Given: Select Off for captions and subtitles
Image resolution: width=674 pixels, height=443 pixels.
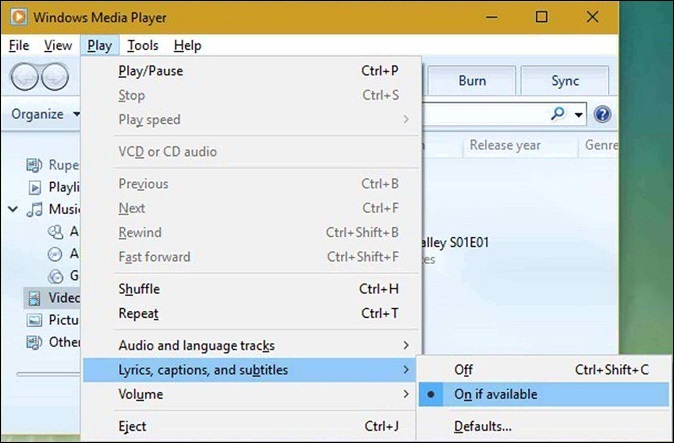Looking at the screenshot, I should (x=544, y=370).
